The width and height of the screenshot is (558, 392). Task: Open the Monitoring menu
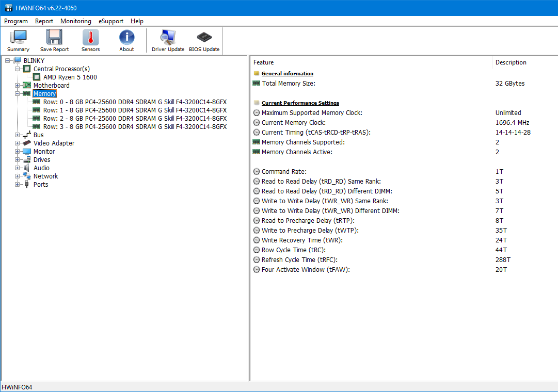pos(75,21)
